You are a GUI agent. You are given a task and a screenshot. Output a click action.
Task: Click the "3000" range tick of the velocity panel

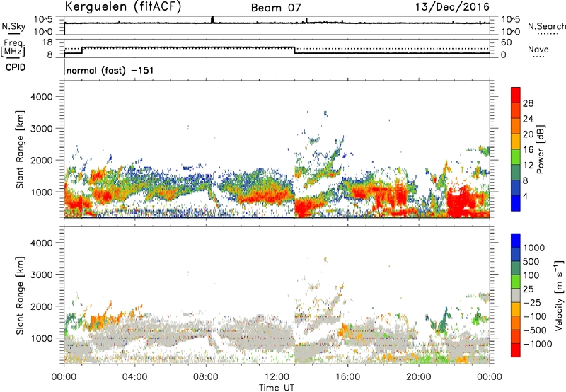[42, 275]
